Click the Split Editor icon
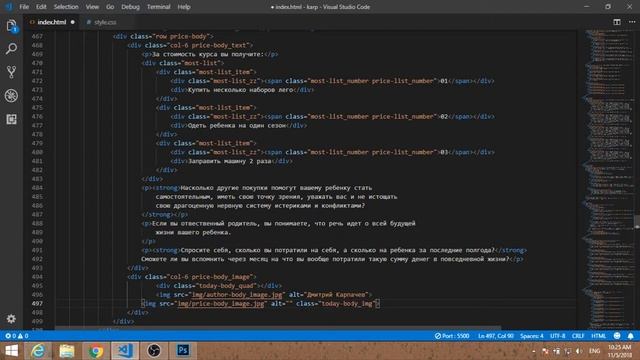Image resolution: width=640 pixels, height=360 pixels. pyautogui.click(x=617, y=22)
